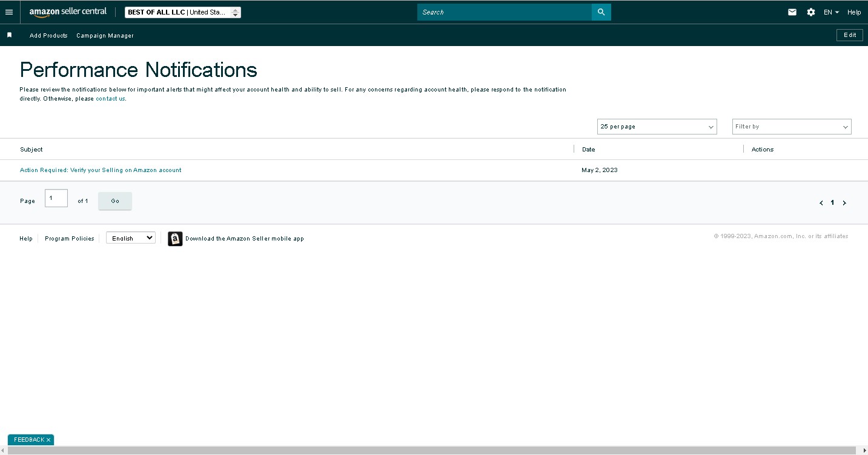Click the bookmark icon in the favorites bar
868x455 pixels.
[x=9, y=35]
